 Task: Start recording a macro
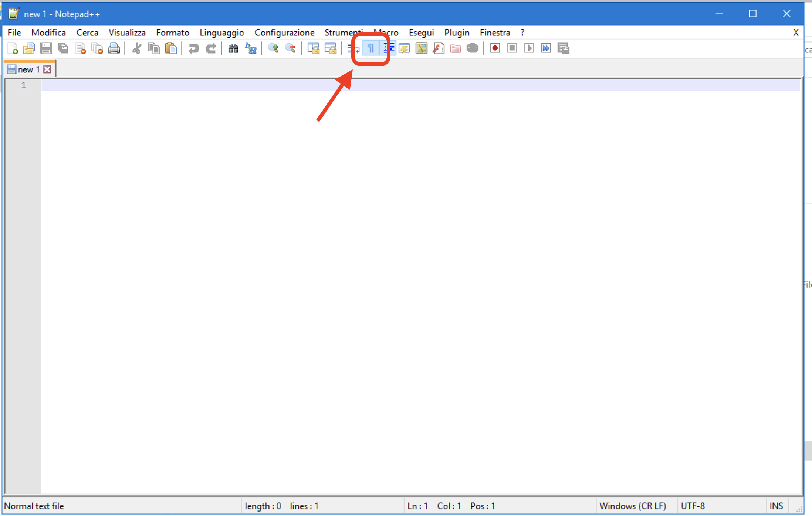pos(495,48)
